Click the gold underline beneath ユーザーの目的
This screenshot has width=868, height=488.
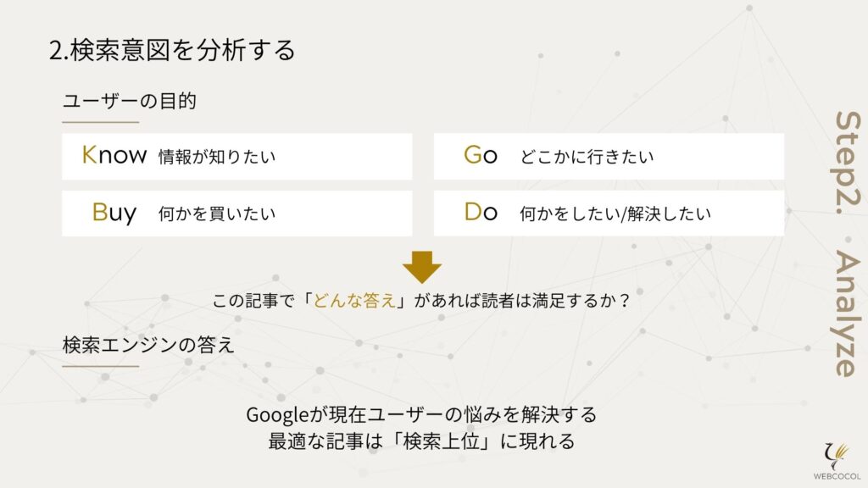click(x=100, y=122)
